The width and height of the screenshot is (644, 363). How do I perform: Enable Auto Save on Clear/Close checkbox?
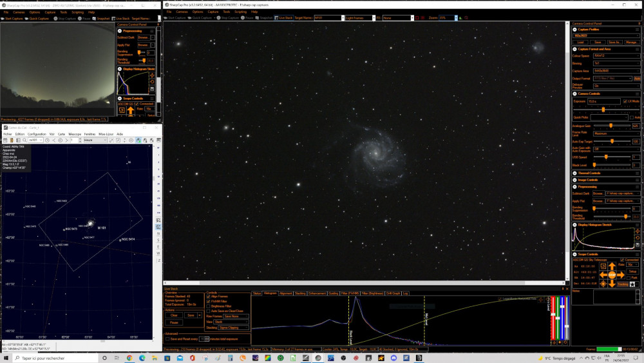point(208,311)
